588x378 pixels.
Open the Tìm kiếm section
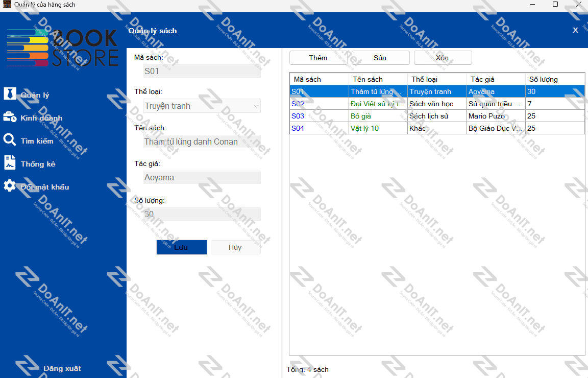[37, 141]
